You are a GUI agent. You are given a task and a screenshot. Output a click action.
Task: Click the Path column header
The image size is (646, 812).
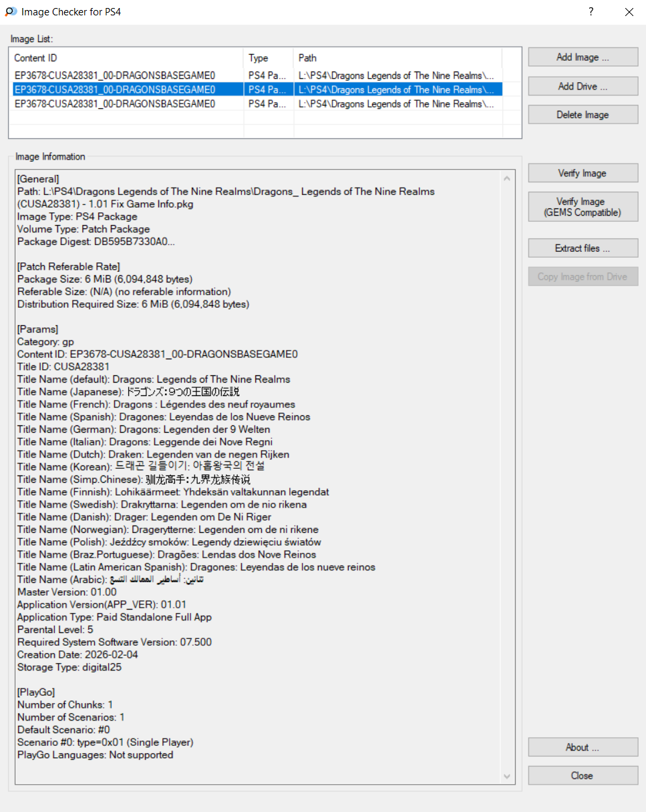tap(398, 58)
